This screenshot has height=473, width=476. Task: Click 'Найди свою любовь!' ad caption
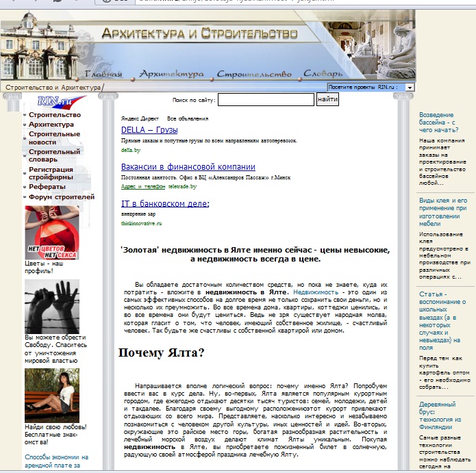pos(55,434)
